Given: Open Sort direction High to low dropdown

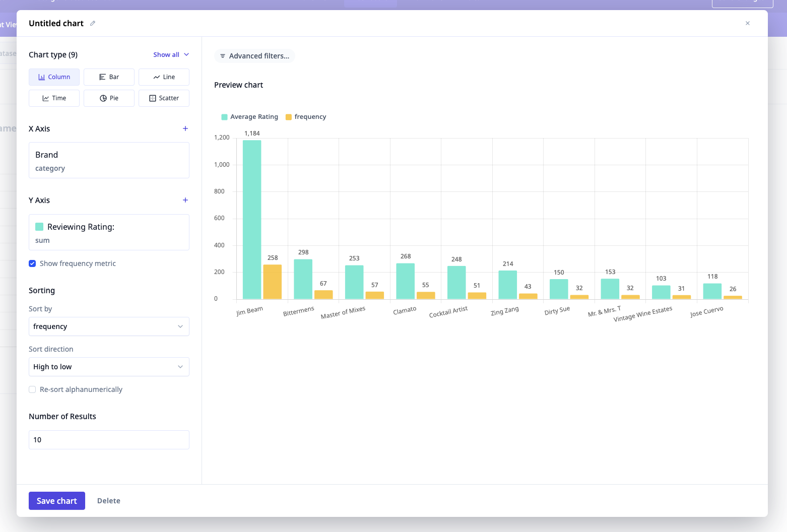Looking at the screenshot, I should (109, 367).
